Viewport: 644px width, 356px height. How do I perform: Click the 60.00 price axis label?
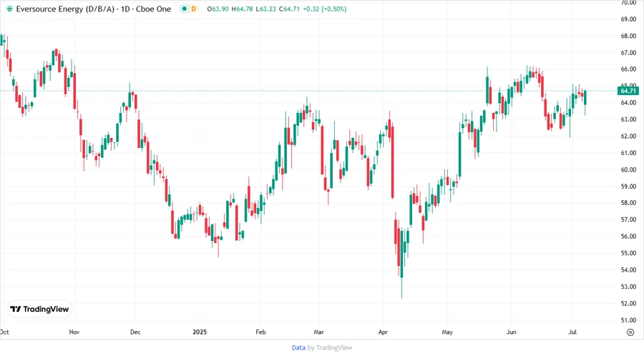pyautogui.click(x=628, y=170)
